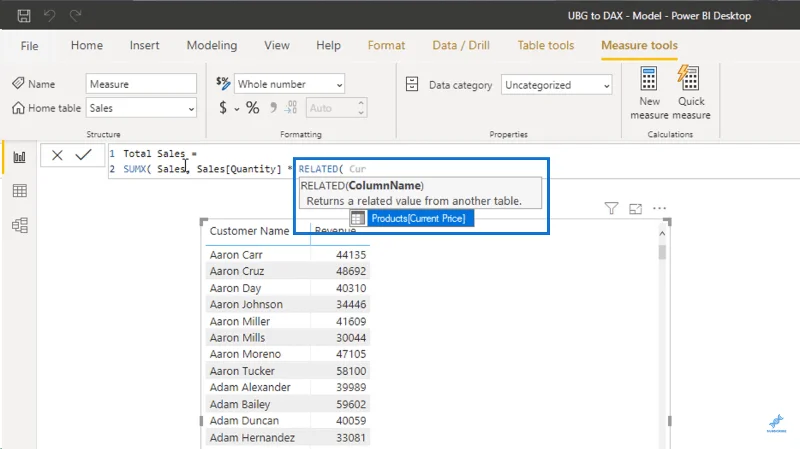Click the Adam Hernandez row
Image resolution: width=800 pixels, height=449 pixels.
(x=288, y=438)
